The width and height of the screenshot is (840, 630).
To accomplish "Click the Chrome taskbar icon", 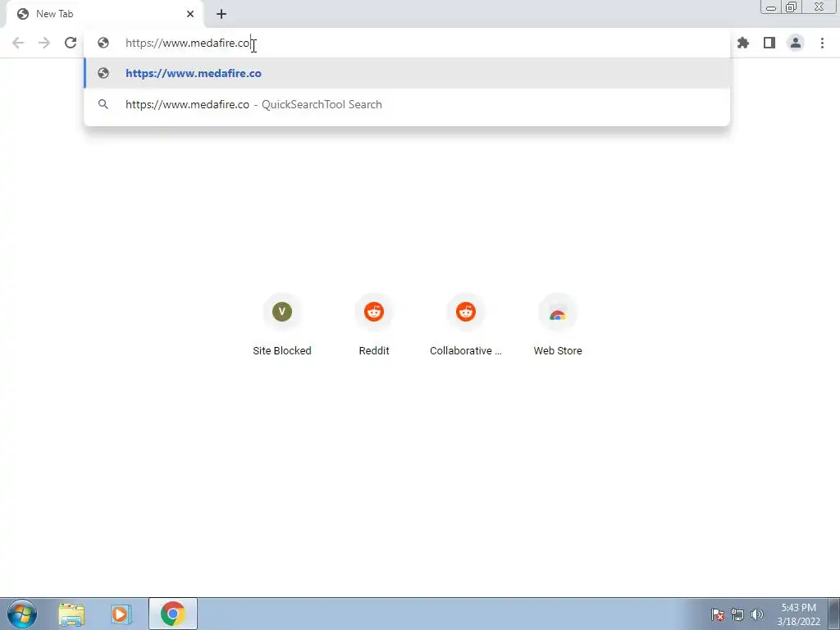I will tap(172, 614).
